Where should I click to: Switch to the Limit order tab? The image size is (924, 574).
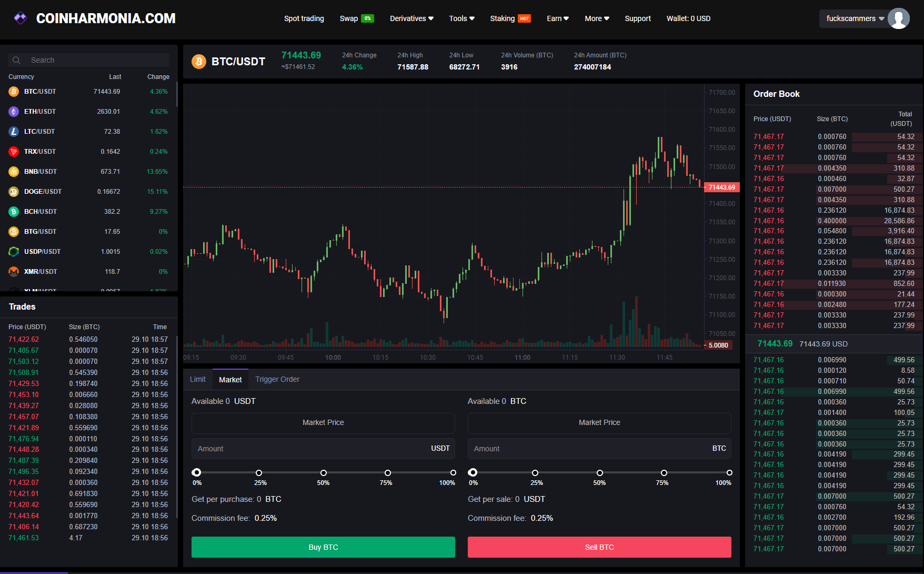[198, 379]
